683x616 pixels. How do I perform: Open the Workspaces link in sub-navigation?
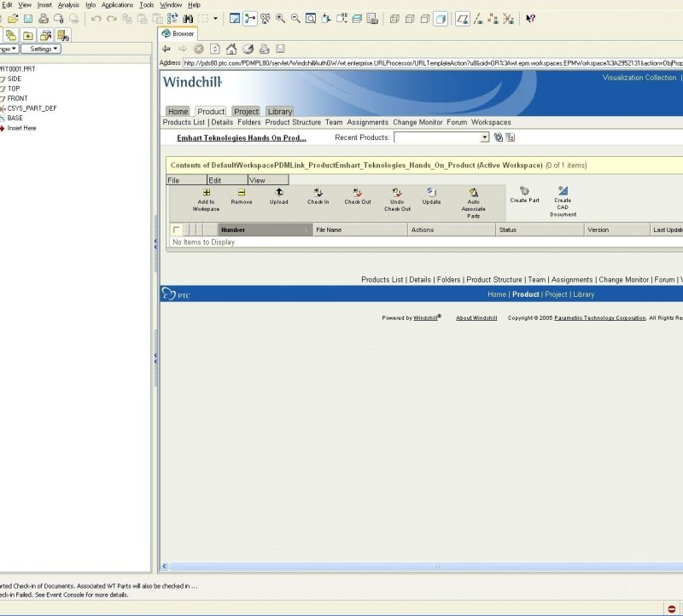[x=491, y=122]
